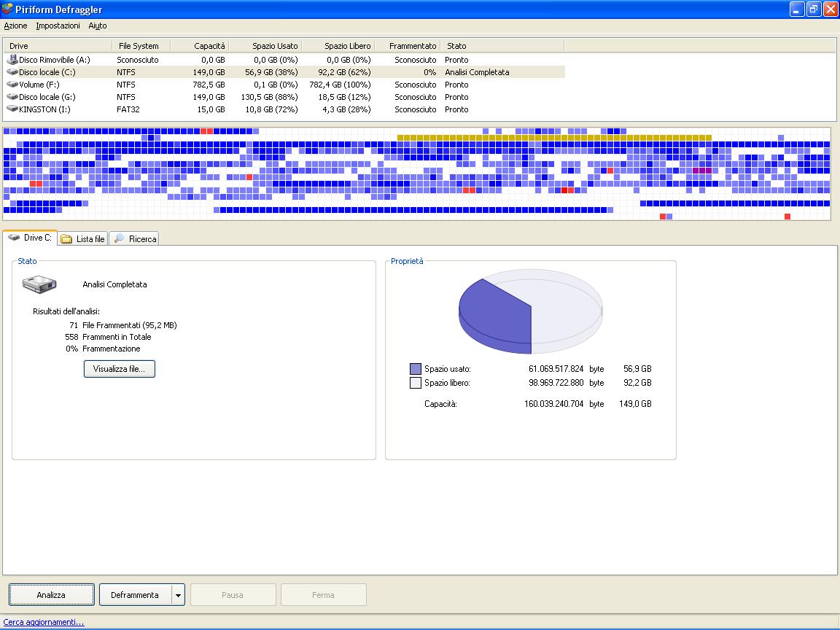Screen dimensions: 840x630
Task: Click the Volume (F:) drive icon
Action: tap(12, 84)
